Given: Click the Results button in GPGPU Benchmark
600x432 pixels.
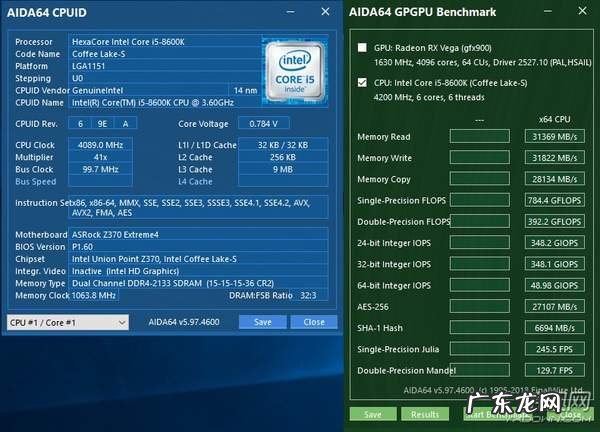Looking at the screenshot, I should point(425,414).
